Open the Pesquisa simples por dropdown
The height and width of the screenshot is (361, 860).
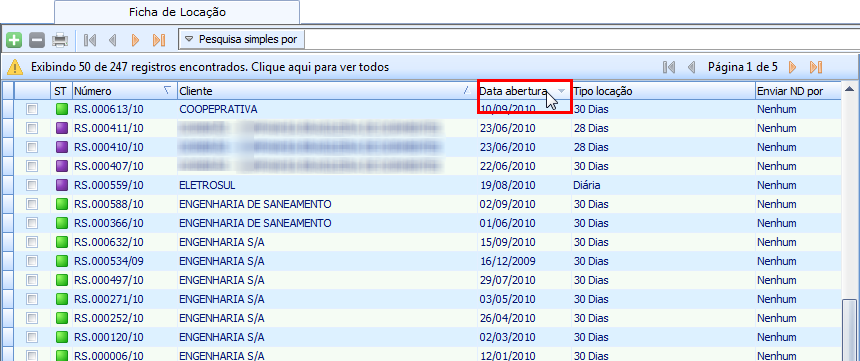click(x=242, y=40)
